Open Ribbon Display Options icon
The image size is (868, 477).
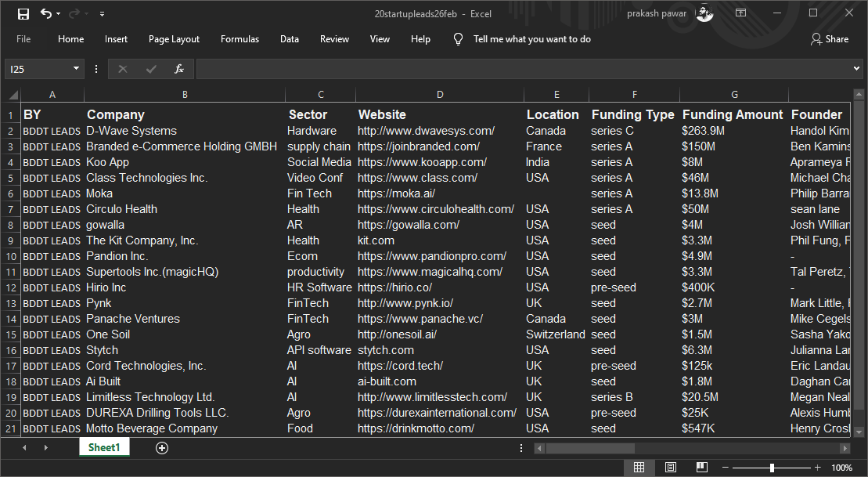tap(740, 13)
